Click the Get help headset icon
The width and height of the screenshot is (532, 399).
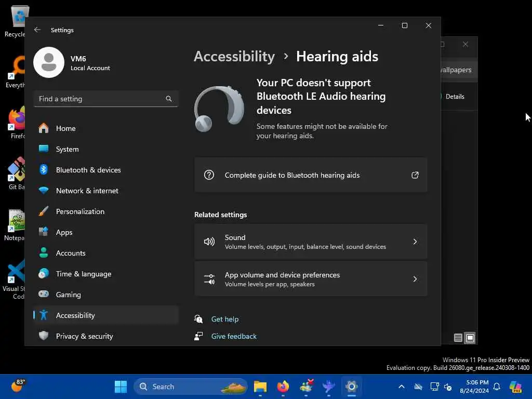coord(198,319)
